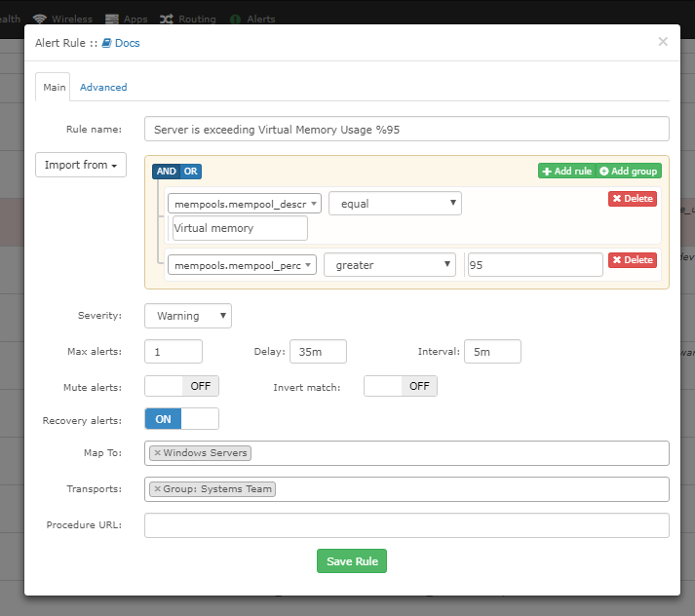Click Add rule plus button
This screenshot has height=616, width=695.
point(566,172)
